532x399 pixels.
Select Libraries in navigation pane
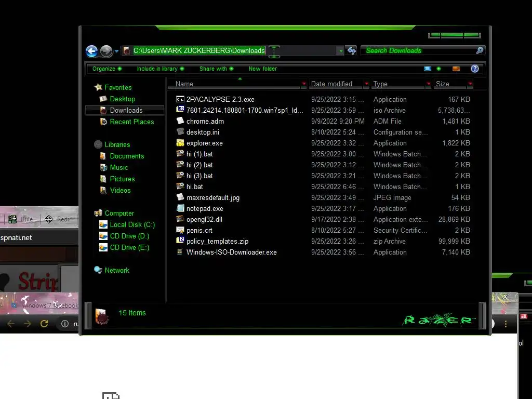pos(117,144)
